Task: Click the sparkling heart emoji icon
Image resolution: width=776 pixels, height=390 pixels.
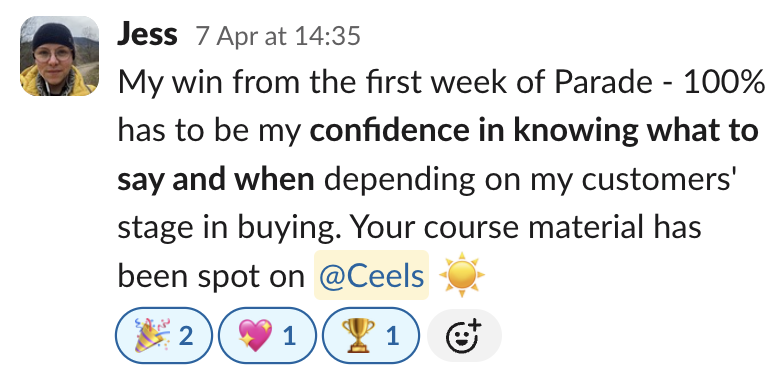Action: click(255, 336)
